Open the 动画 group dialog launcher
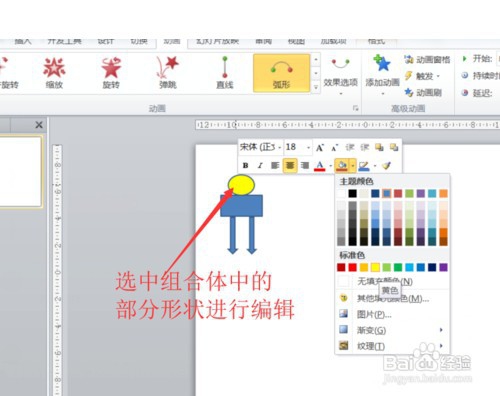 pos(355,108)
